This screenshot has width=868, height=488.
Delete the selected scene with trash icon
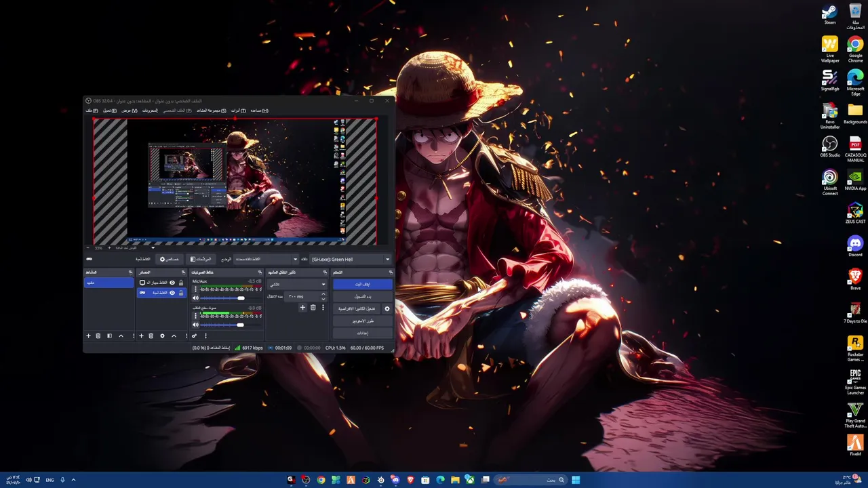(x=98, y=336)
